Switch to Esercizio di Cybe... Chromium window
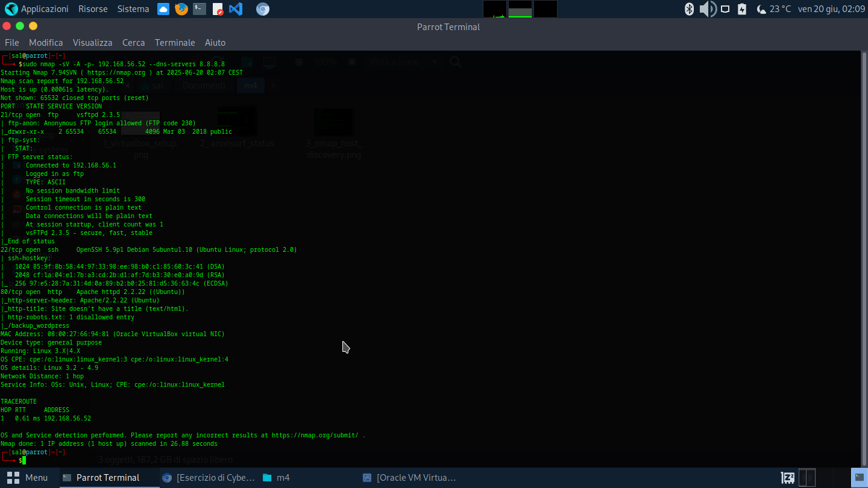 pyautogui.click(x=209, y=478)
